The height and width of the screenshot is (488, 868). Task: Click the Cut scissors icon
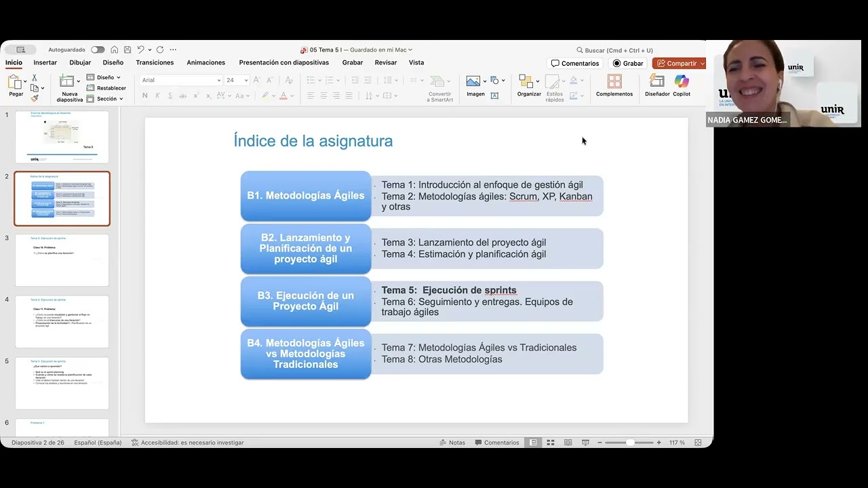(x=35, y=78)
